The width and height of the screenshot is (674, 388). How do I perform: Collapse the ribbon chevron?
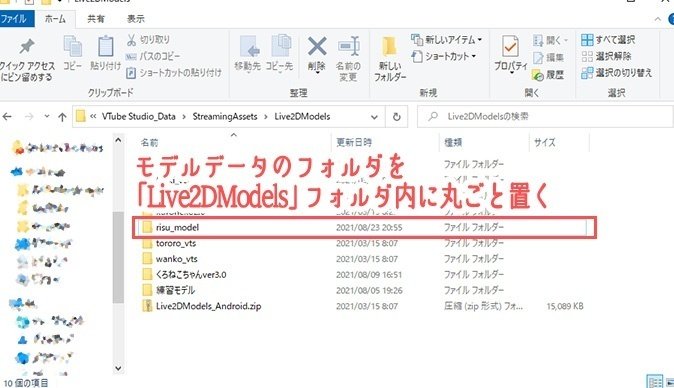tap(657, 19)
